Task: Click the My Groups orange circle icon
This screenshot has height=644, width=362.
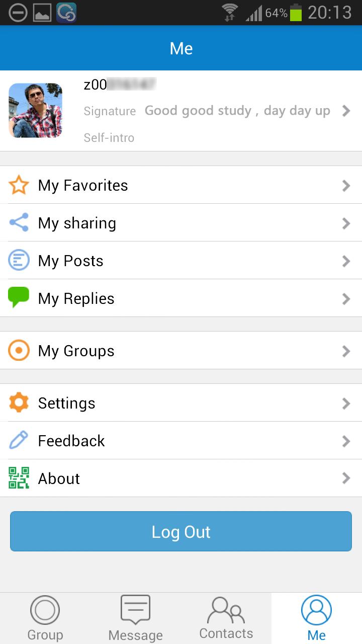Action: (x=19, y=351)
